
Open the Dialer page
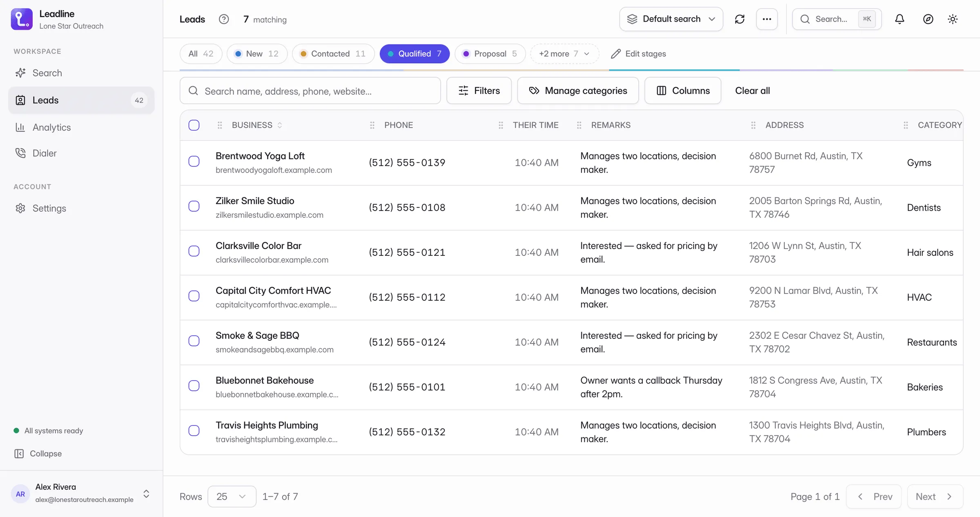click(81, 153)
